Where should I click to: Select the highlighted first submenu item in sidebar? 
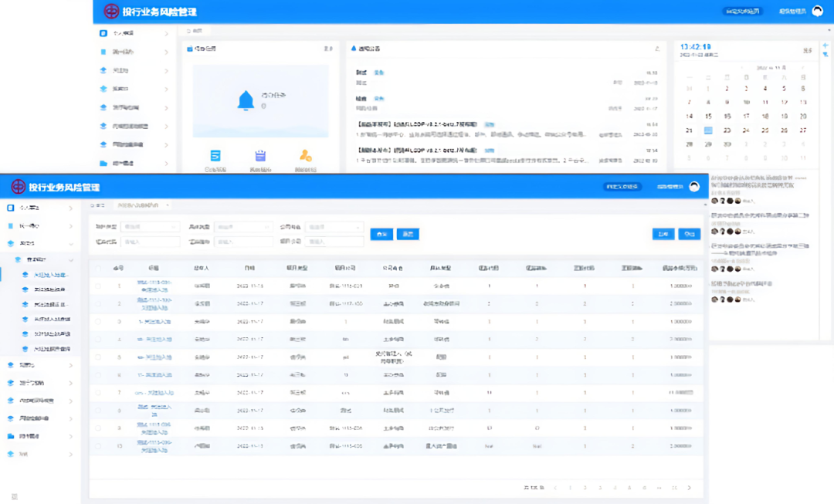point(53,275)
